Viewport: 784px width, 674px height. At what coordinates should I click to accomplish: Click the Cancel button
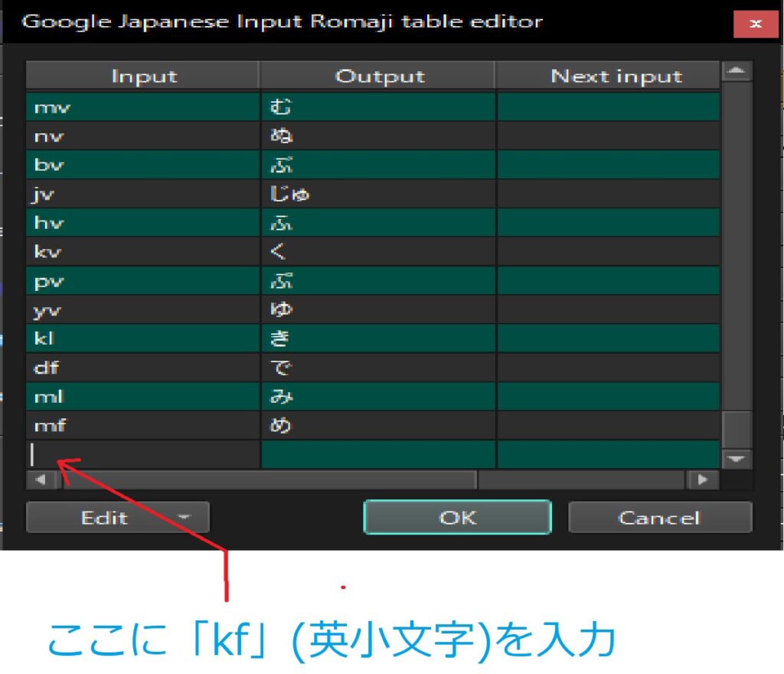click(x=659, y=517)
